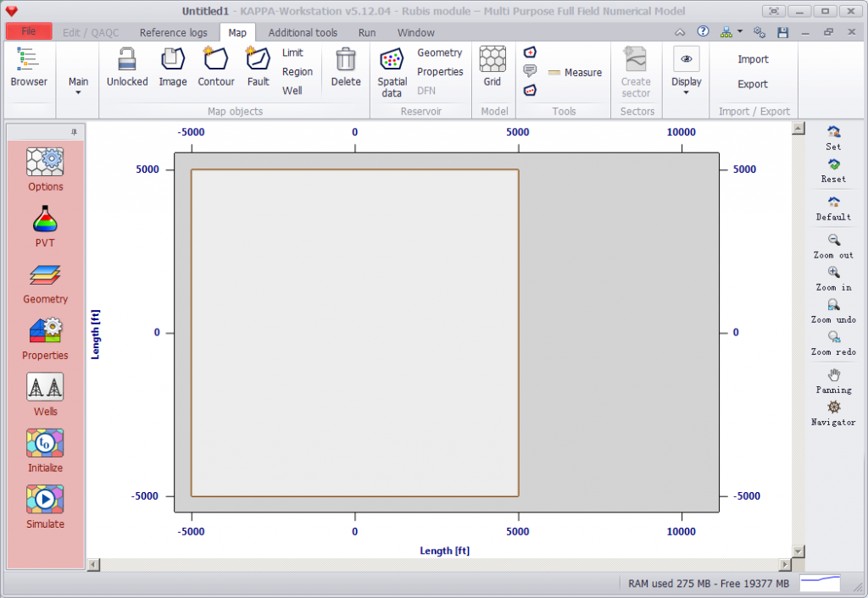Open Geometry layers icon in sidebar

45,275
